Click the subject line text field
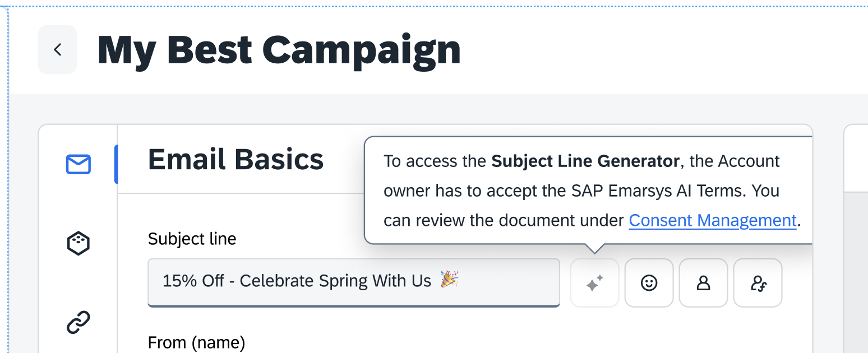The height and width of the screenshot is (353, 868). [x=353, y=282]
